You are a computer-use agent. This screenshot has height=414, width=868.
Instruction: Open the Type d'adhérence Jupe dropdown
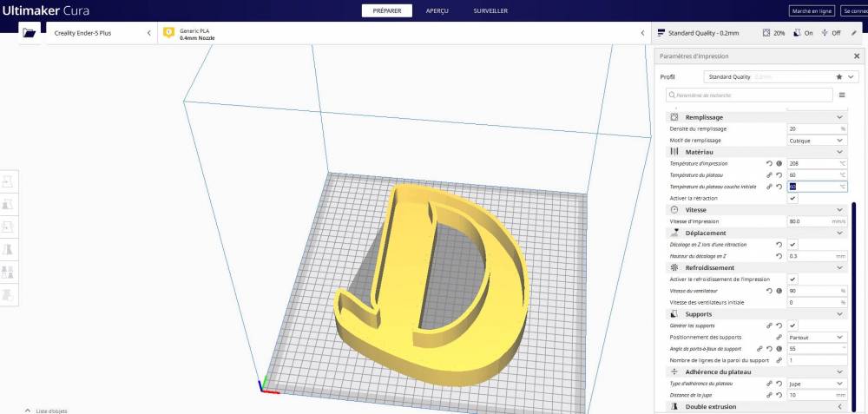(x=817, y=384)
